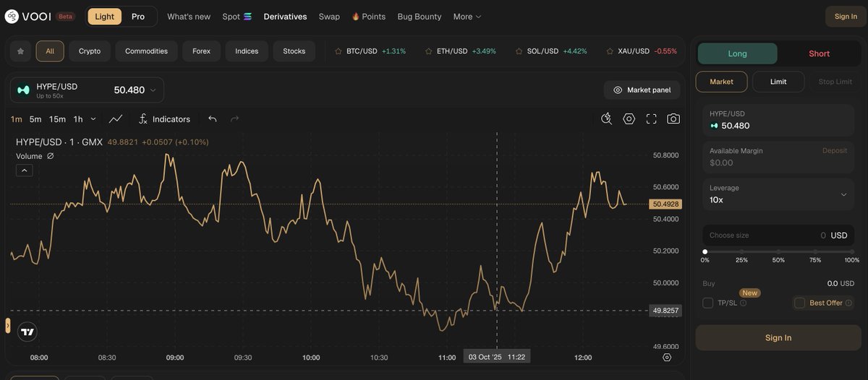Select 5m timeframe

click(x=35, y=119)
